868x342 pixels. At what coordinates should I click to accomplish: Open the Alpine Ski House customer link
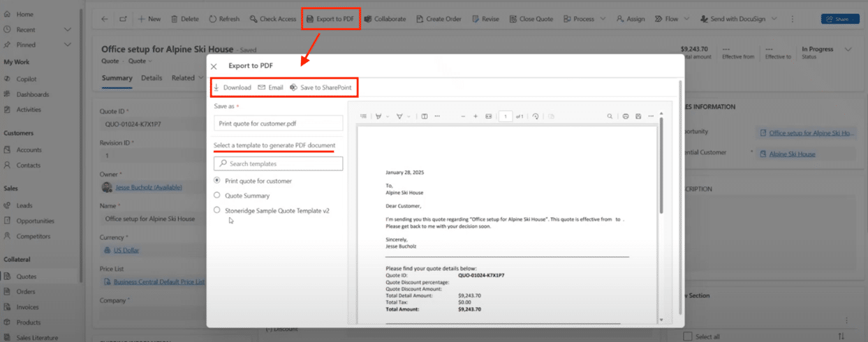point(792,154)
